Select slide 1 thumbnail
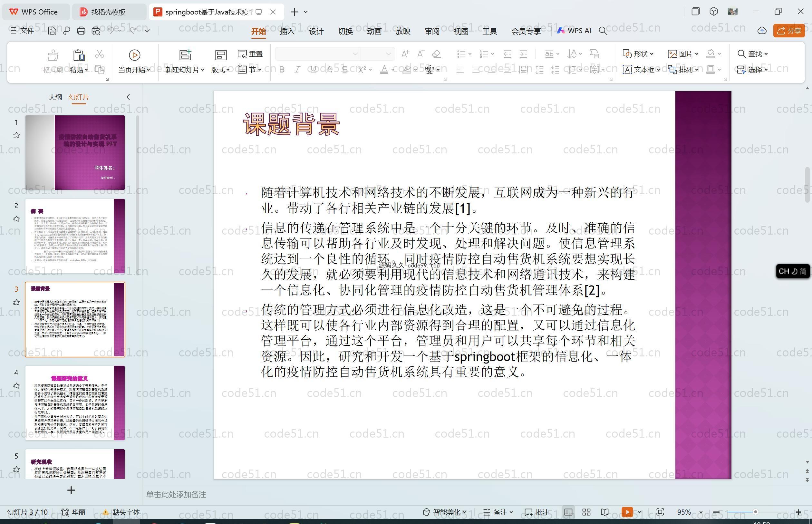The height and width of the screenshot is (524, 812). pyautogui.click(x=75, y=152)
